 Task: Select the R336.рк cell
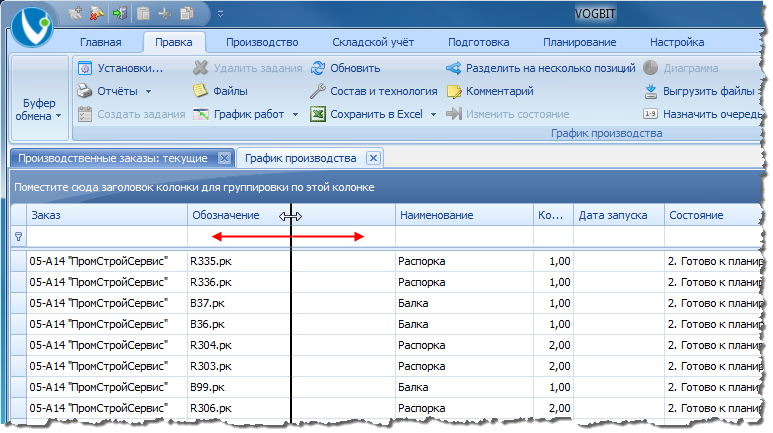point(291,283)
